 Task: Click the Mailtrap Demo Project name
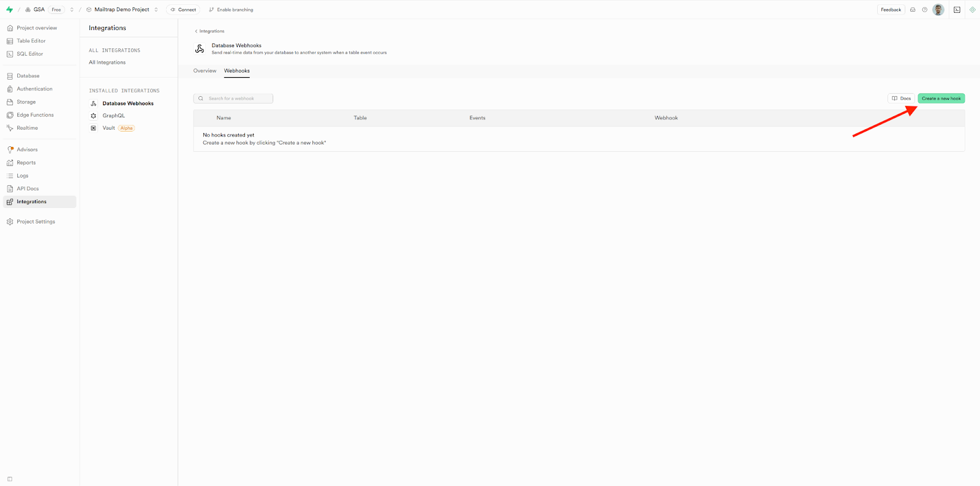tap(122, 10)
